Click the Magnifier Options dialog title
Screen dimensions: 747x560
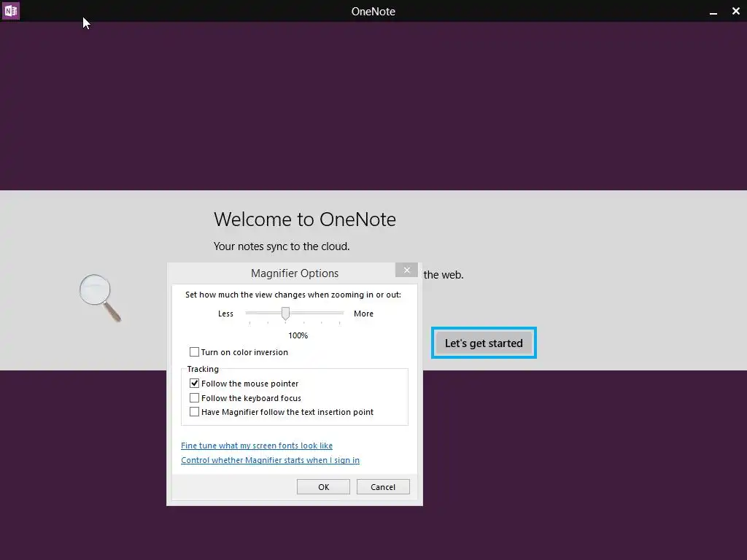click(295, 273)
